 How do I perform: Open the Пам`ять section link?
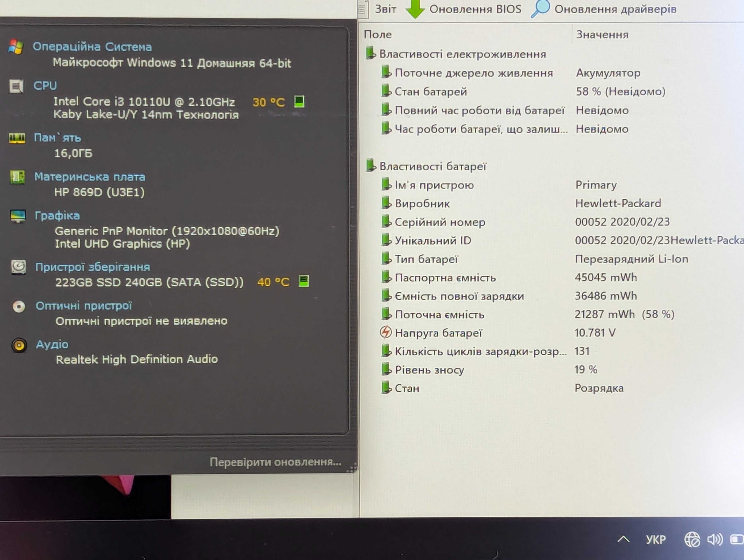(57, 138)
